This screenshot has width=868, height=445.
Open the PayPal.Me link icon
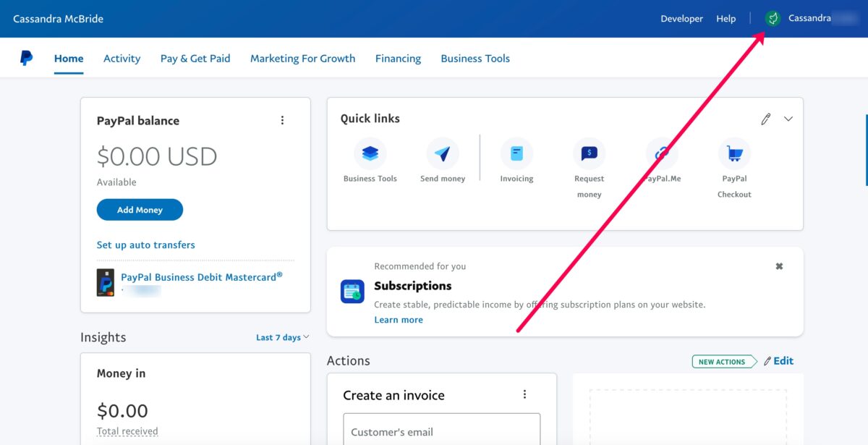tap(662, 153)
